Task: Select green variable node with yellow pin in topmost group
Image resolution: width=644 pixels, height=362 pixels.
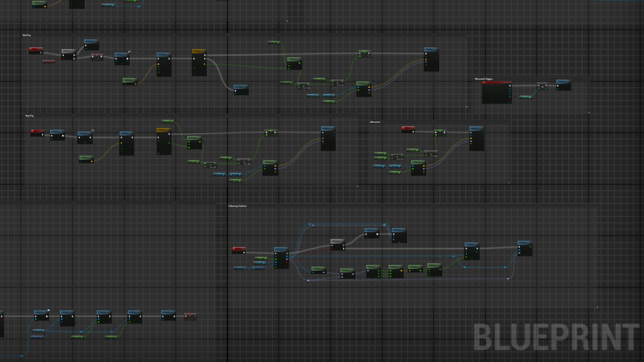Action: point(130,81)
